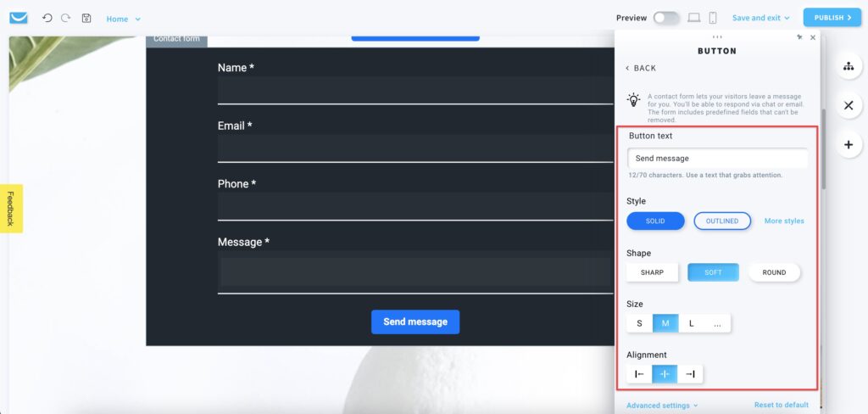The image size is (868, 414).
Task: Go BACK in the Button panel
Action: coord(641,68)
